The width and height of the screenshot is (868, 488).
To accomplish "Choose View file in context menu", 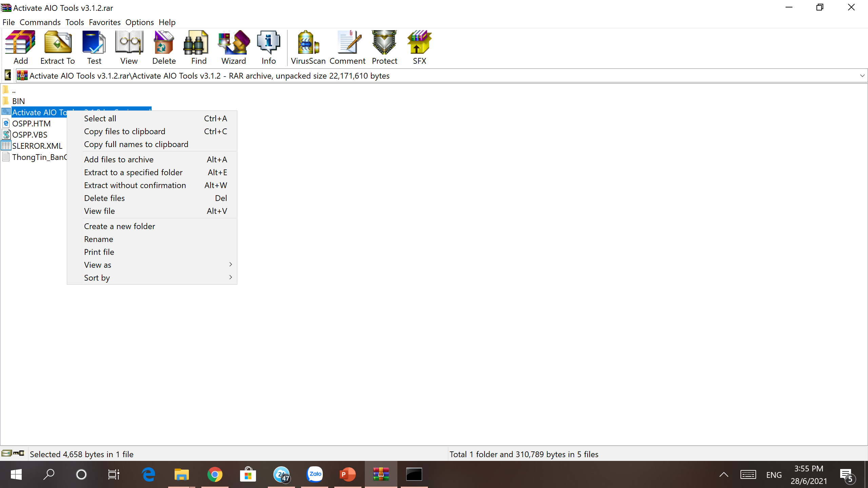I will pos(152,211).
